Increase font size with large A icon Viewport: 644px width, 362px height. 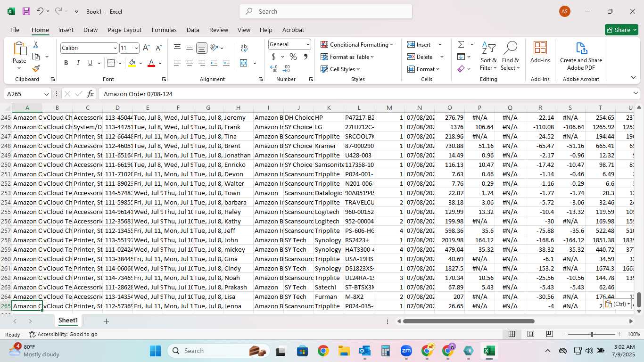click(146, 48)
